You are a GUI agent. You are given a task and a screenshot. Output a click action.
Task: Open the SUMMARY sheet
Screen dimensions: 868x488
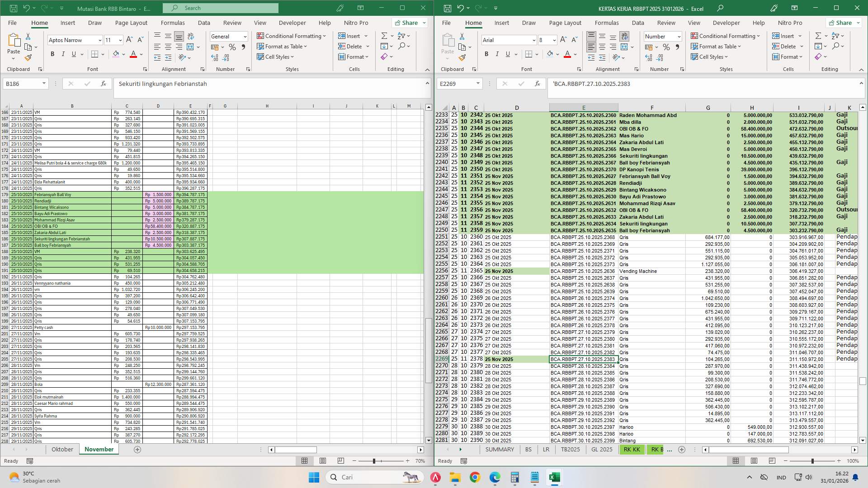(500, 449)
